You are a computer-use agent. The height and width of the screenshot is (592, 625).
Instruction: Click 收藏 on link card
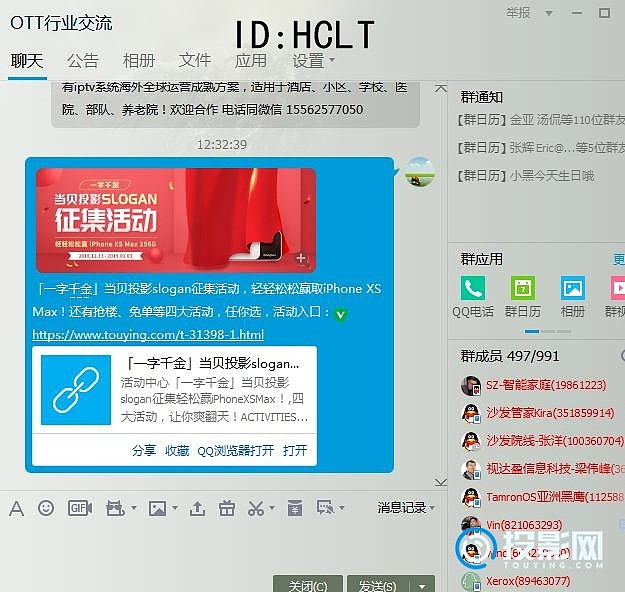177,450
